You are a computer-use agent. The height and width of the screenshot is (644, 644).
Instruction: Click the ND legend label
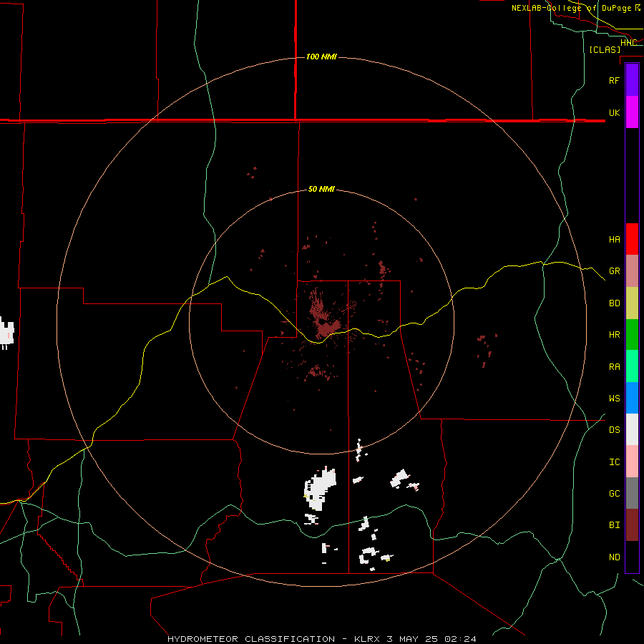pyautogui.click(x=615, y=557)
